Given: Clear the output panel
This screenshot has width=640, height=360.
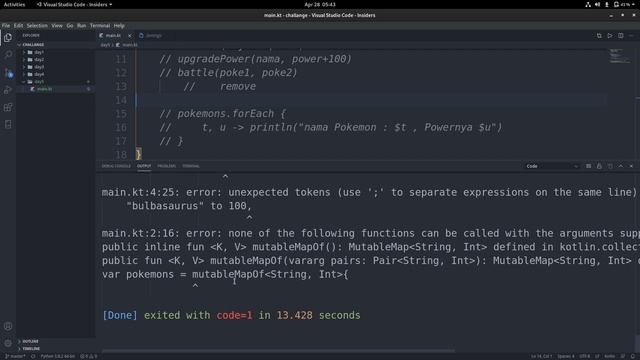Looking at the screenshot, I should [x=588, y=166].
